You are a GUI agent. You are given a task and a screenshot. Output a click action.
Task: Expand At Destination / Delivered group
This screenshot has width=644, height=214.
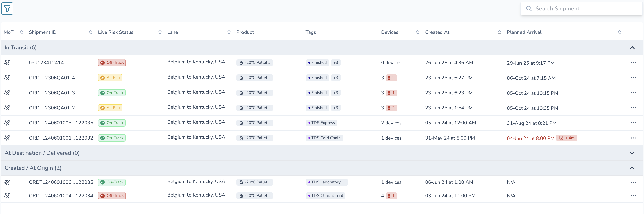click(x=632, y=153)
